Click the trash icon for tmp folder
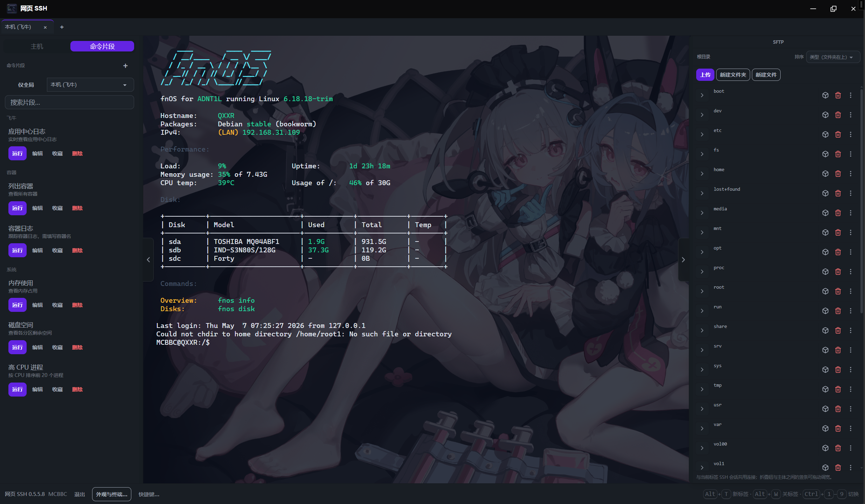The height and width of the screenshot is (504, 865). [838, 389]
